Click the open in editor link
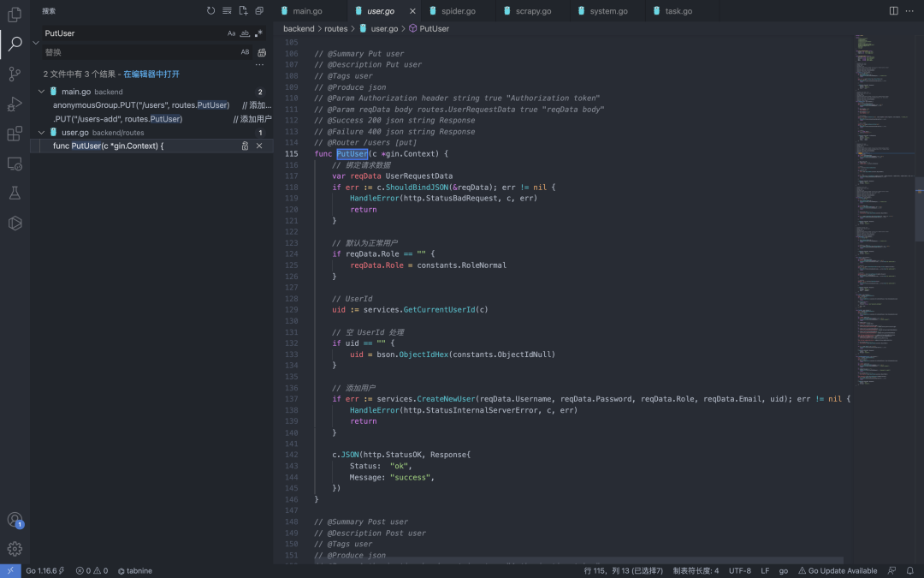The width and height of the screenshot is (924, 578). tap(151, 74)
